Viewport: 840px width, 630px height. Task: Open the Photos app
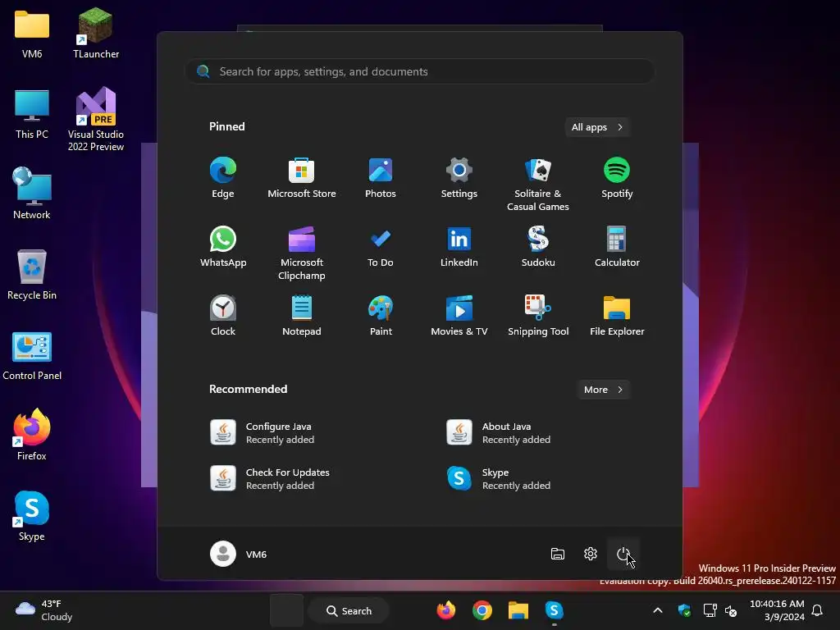[381, 178]
